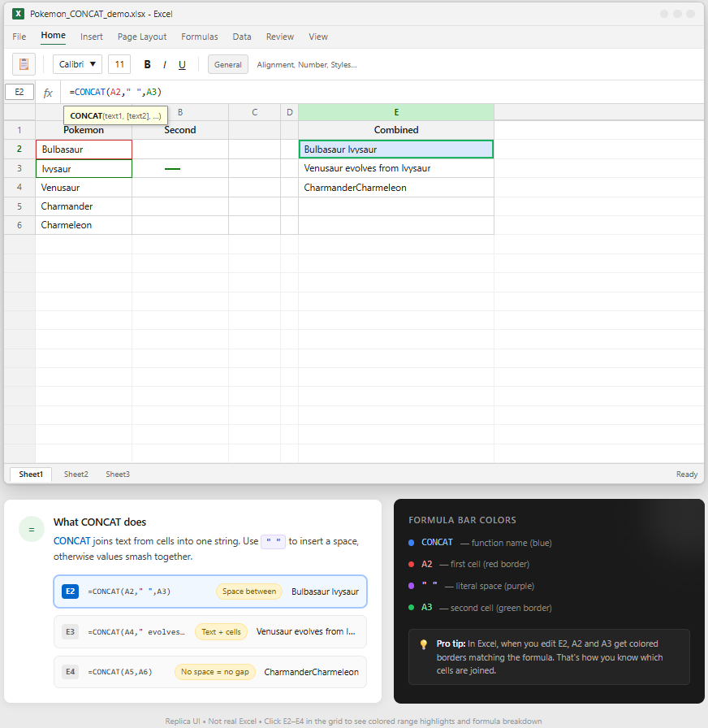The width and height of the screenshot is (708, 728).
Task: Open the File menu
Action: click(x=19, y=37)
